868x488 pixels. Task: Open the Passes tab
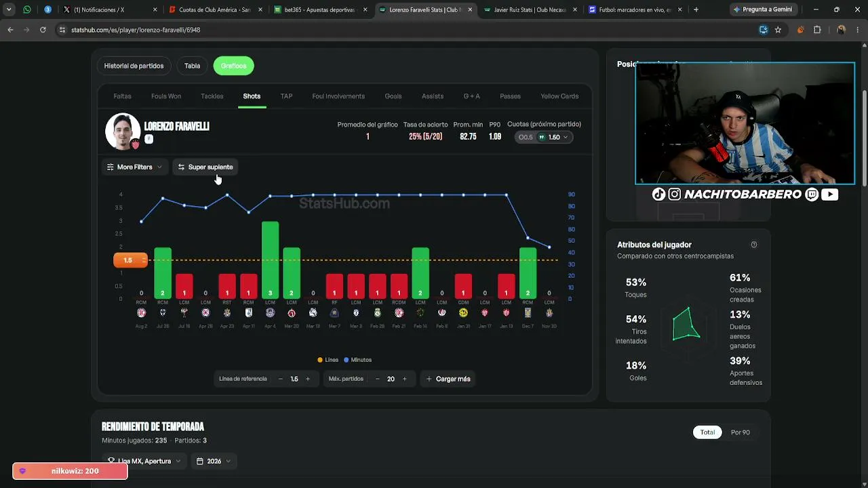point(510,96)
